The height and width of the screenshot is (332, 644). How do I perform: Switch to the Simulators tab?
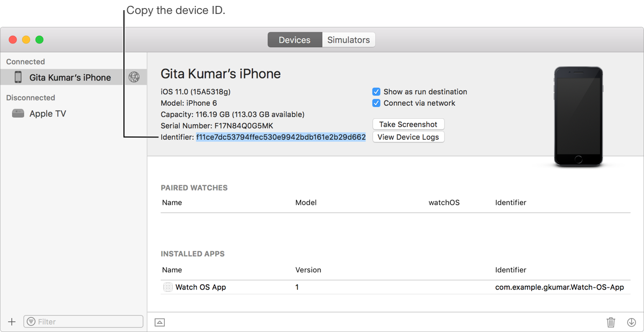tap(348, 40)
